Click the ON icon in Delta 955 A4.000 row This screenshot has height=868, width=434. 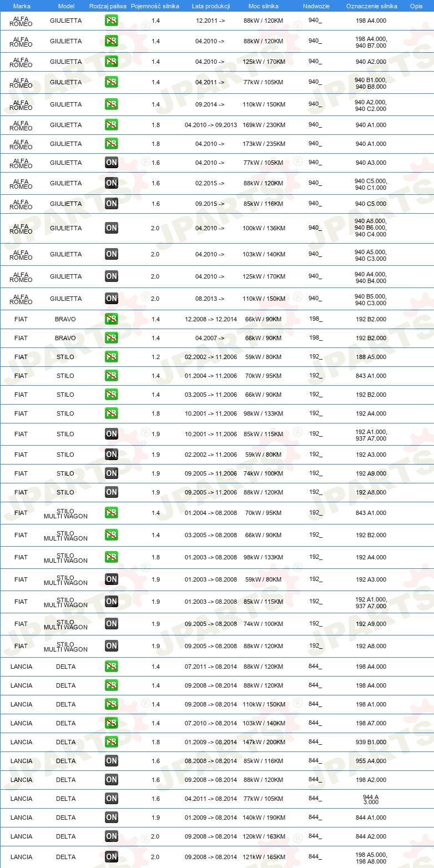click(112, 761)
